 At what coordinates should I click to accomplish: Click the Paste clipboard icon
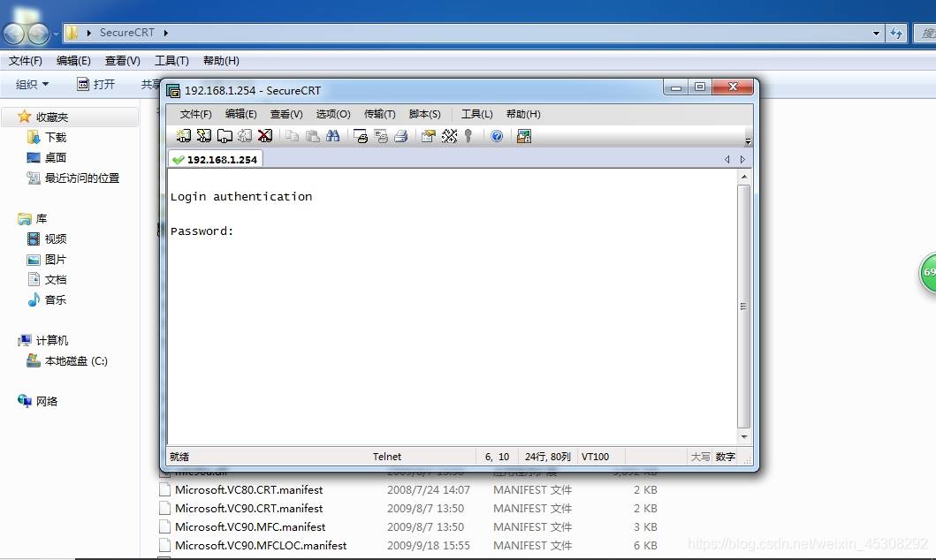312,136
